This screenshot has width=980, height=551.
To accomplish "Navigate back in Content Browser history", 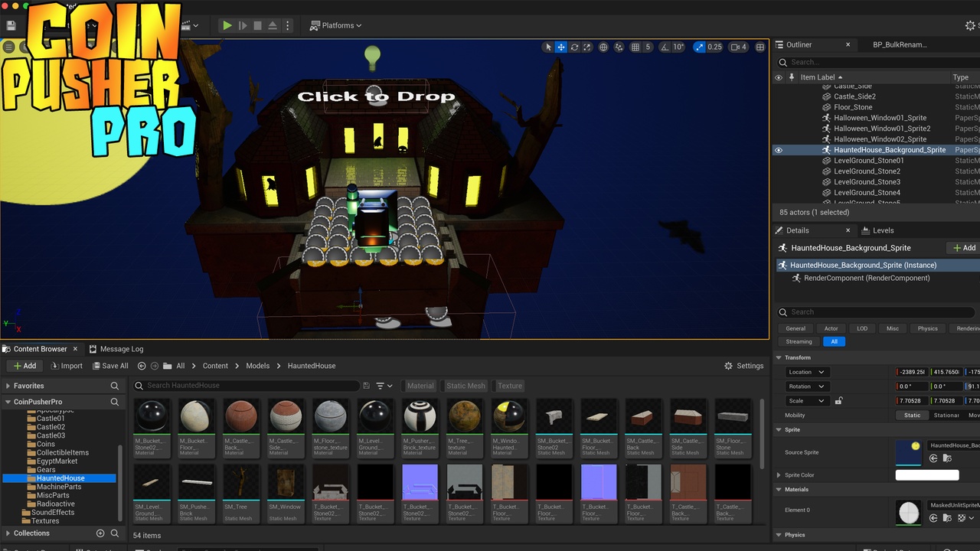I will 142,366.
